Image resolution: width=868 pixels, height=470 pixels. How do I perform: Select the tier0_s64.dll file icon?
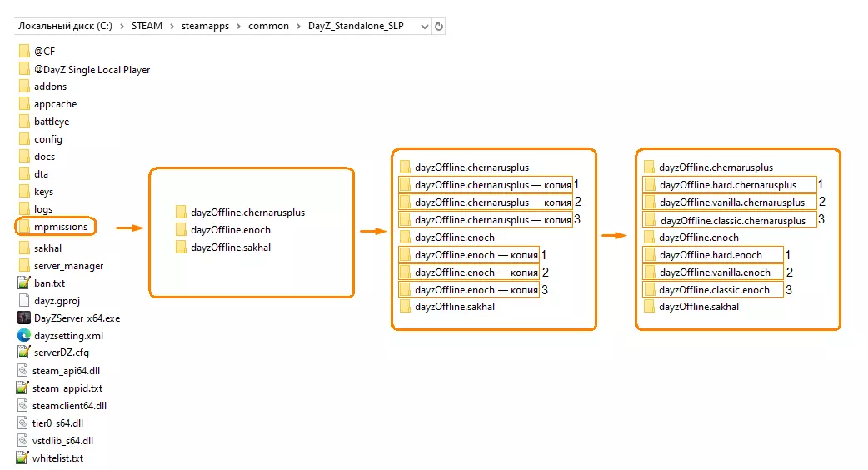[22, 423]
